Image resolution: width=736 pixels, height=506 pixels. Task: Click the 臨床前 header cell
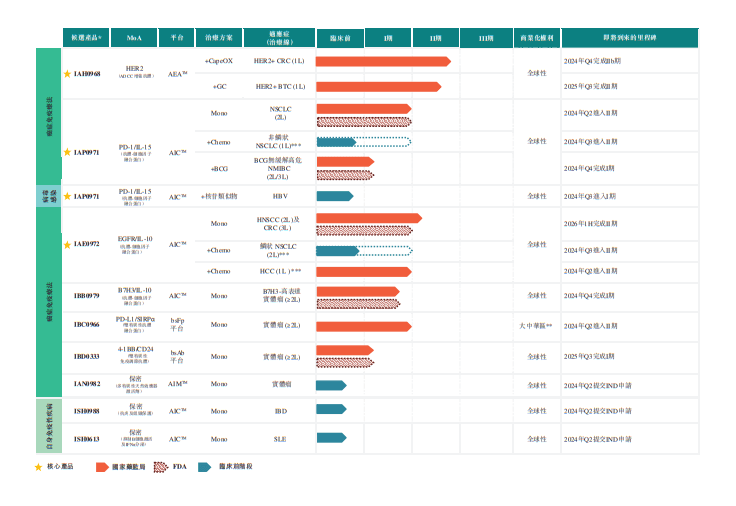(340, 38)
